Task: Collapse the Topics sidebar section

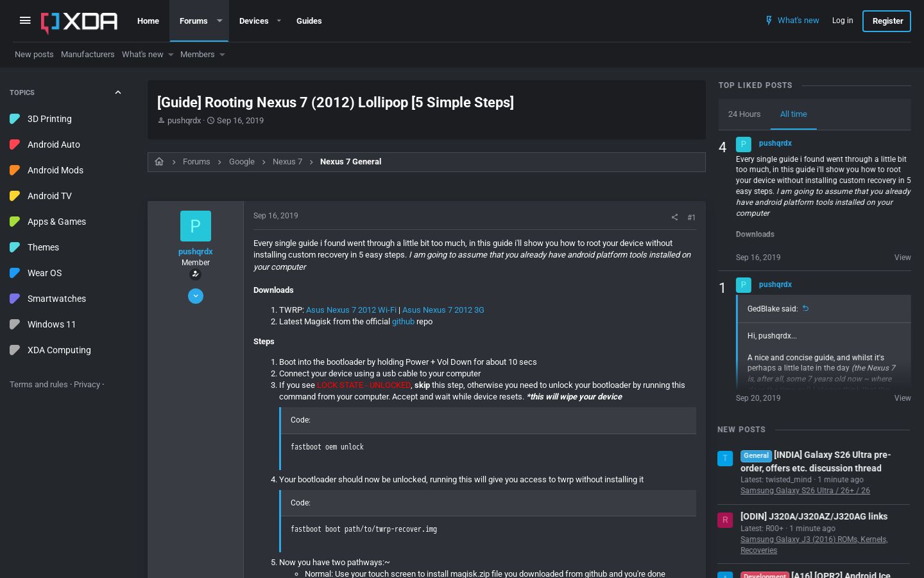Action: 118,92
